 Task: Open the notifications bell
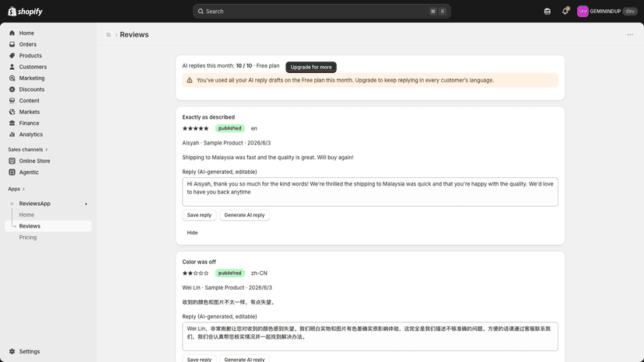565,11
